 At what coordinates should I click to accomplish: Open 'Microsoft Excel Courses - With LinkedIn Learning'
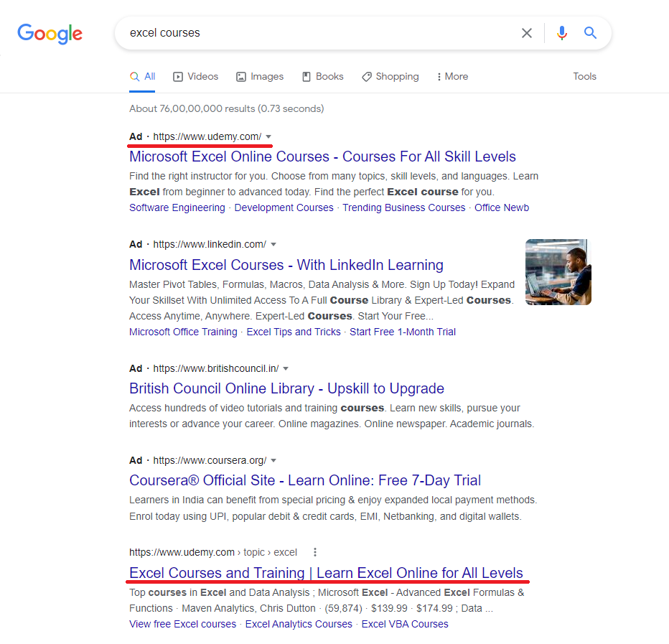click(286, 265)
